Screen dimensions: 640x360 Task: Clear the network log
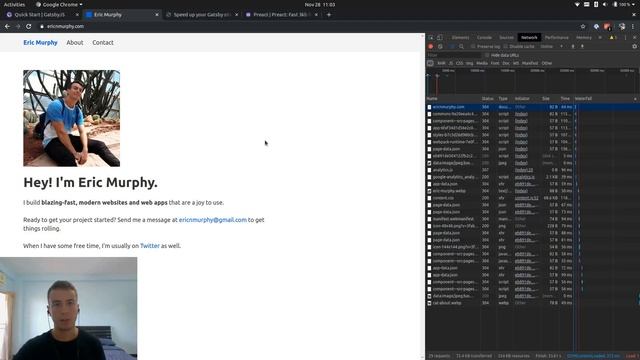coord(440,47)
